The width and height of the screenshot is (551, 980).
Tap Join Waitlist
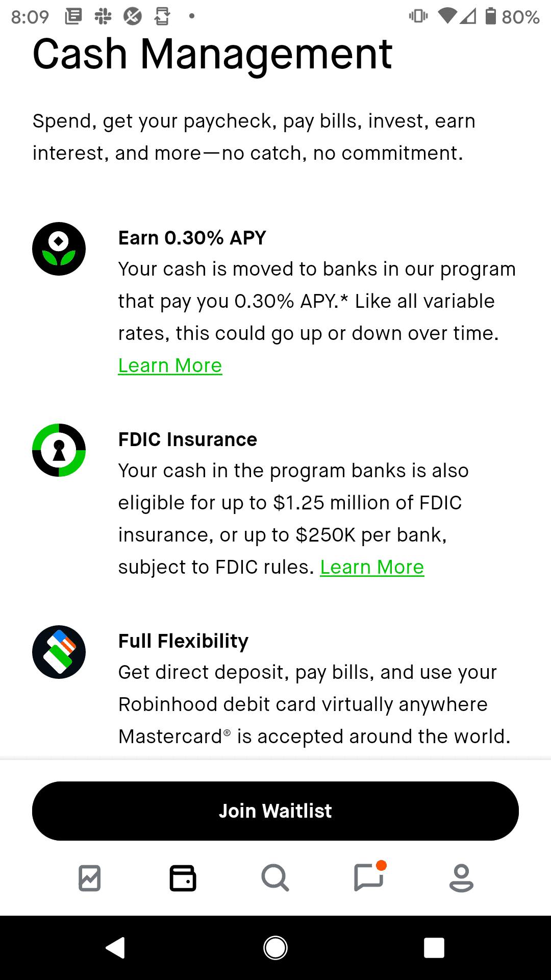point(275,811)
